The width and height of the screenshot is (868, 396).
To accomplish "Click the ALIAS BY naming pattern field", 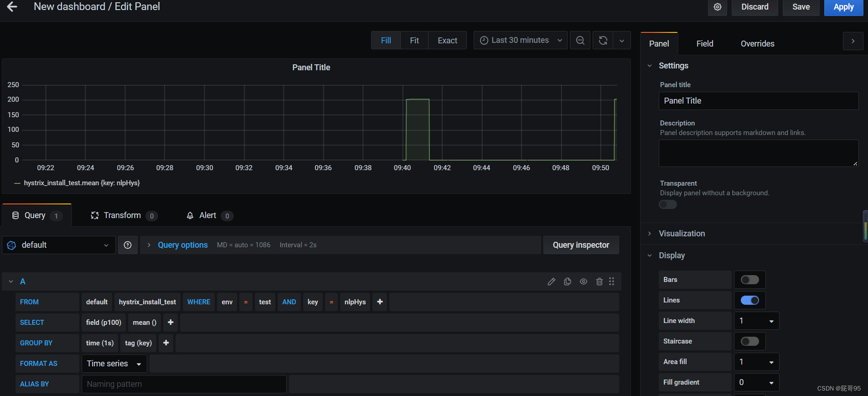I will click(184, 384).
